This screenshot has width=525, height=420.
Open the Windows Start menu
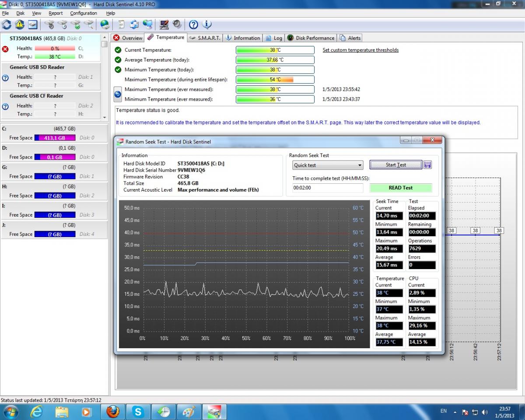pos(10,412)
